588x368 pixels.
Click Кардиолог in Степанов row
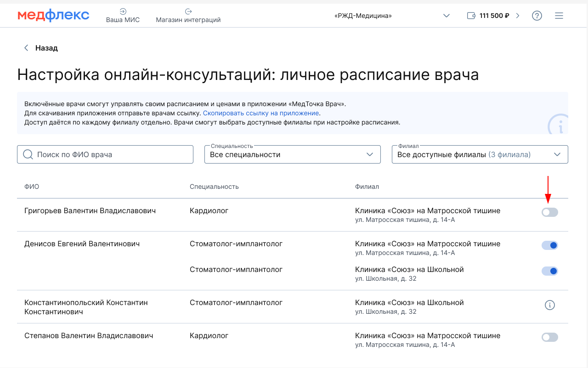pyautogui.click(x=209, y=336)
